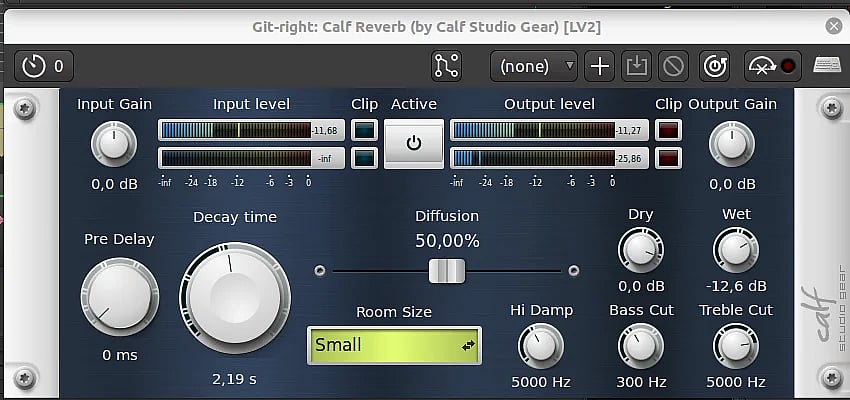The image size is (850, 400).
Task: Click the latency clock icon showing 0
Action: (44, 66)
